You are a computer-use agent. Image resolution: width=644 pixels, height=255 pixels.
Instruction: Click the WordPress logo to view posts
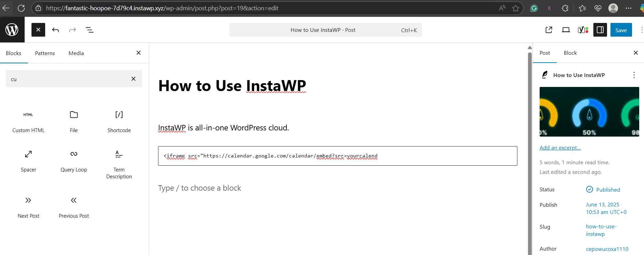click(12, 30)
